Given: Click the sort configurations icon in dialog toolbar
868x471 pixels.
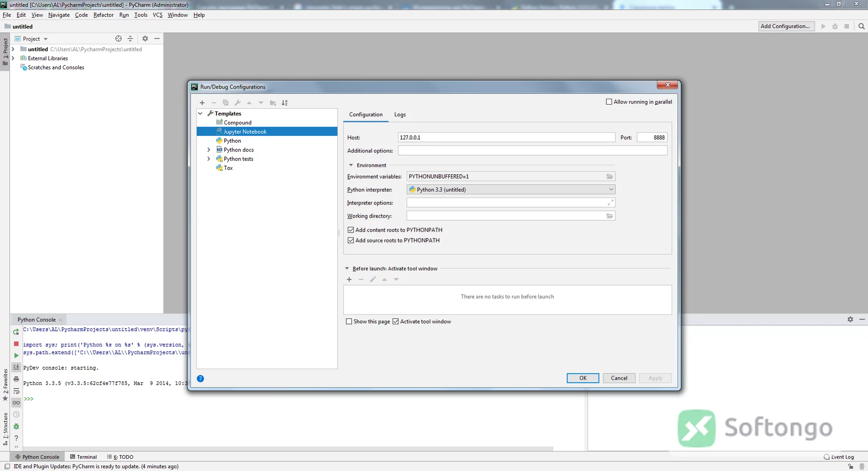Looking at the screenshot, I should point(284,103).
